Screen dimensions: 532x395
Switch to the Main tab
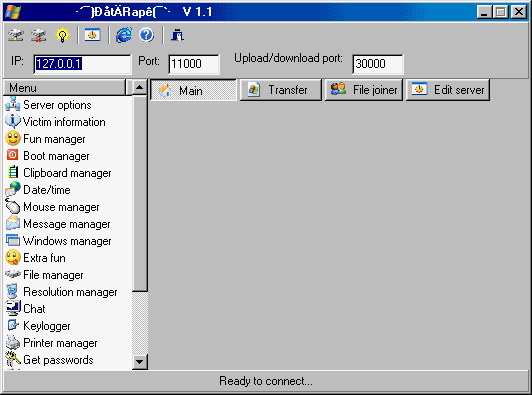(x=193, y=90)
